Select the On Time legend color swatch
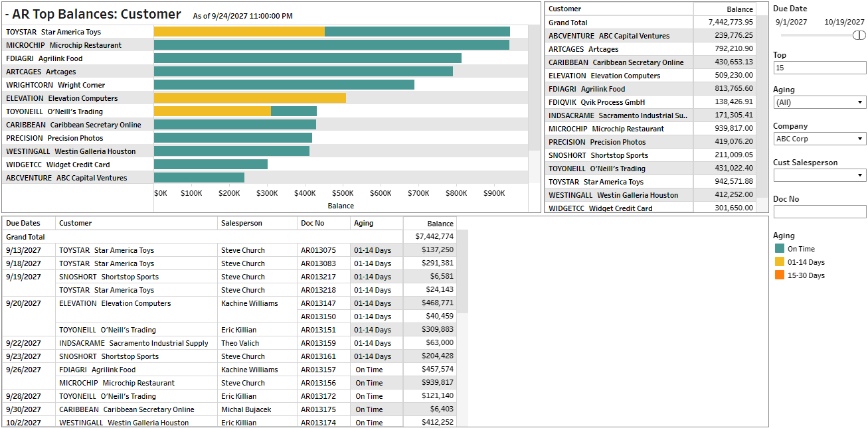The width and height of the screenshot is (868, 428). tap(780, 249)
